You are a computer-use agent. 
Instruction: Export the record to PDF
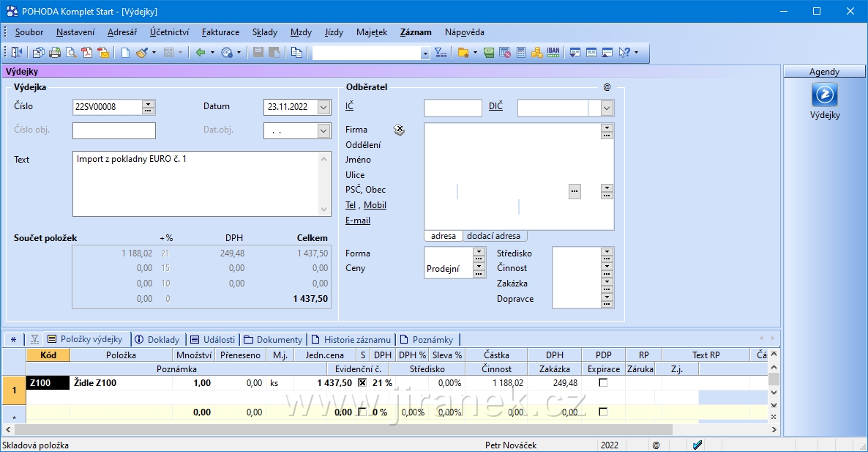tap(87, 53)
